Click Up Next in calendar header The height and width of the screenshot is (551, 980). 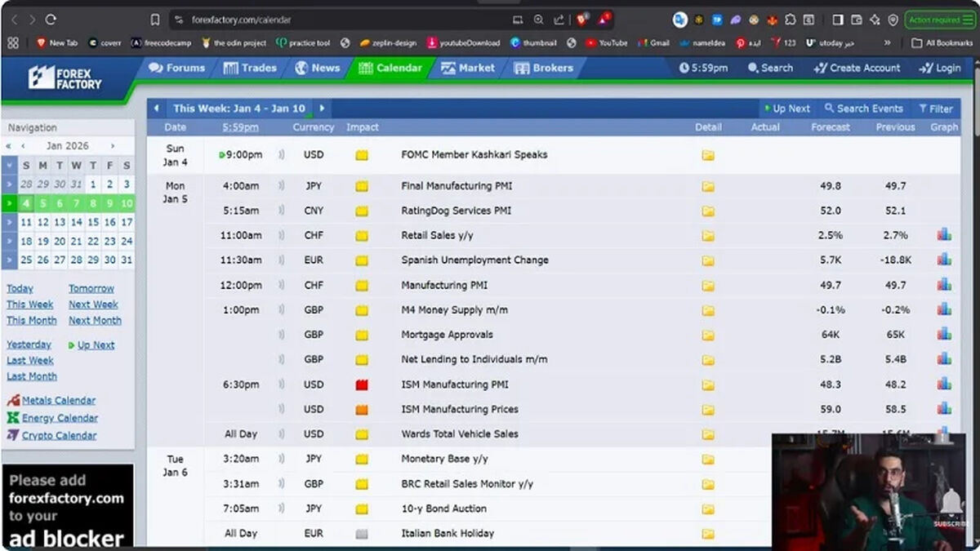click(x=787, y=109)
